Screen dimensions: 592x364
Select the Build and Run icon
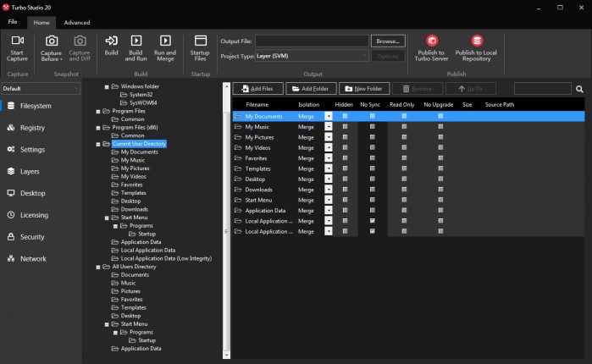click(137, 41)
